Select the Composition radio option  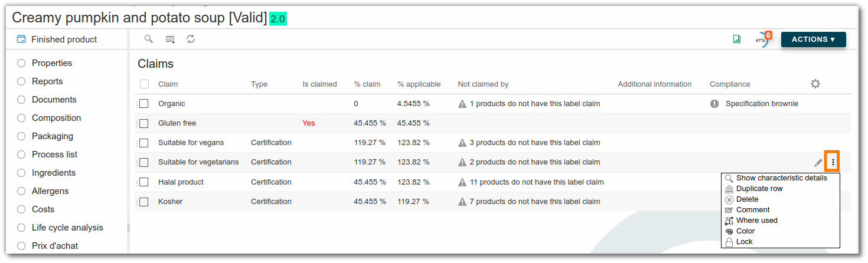21,118
